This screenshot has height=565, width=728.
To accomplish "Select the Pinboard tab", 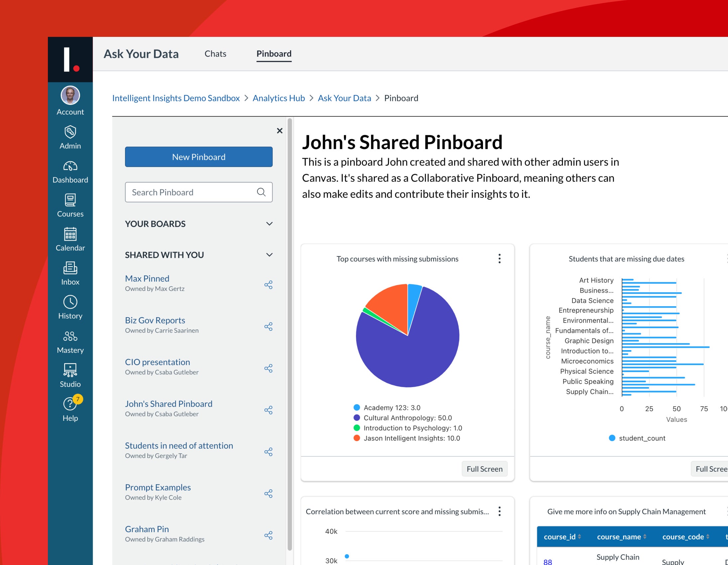I will [x=274, y=53].
